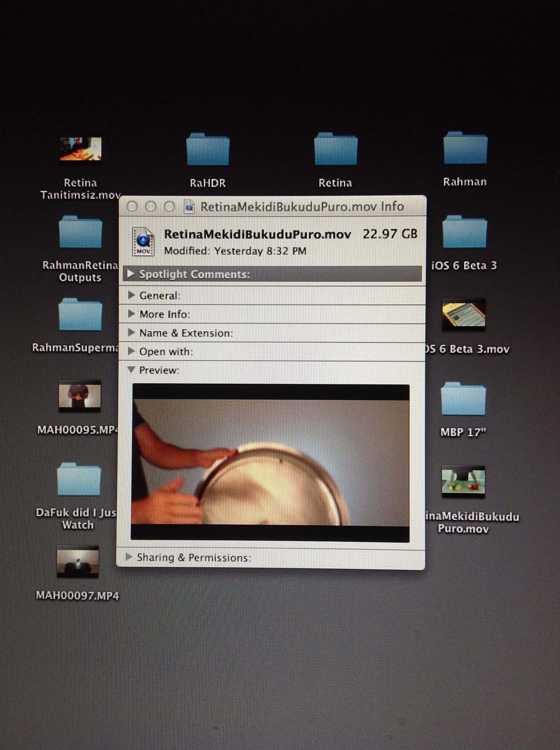Click the QuickTime MOV file icon in Info header

(143, 241)
